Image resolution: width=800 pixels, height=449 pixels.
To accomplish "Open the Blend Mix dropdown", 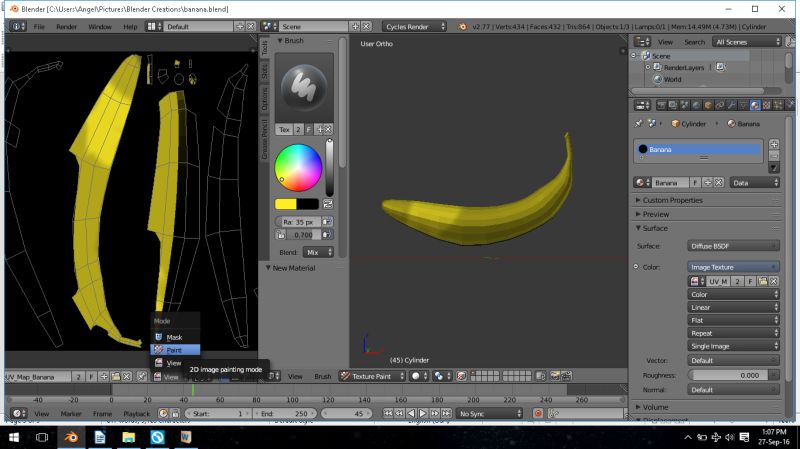I will [318, 253].
